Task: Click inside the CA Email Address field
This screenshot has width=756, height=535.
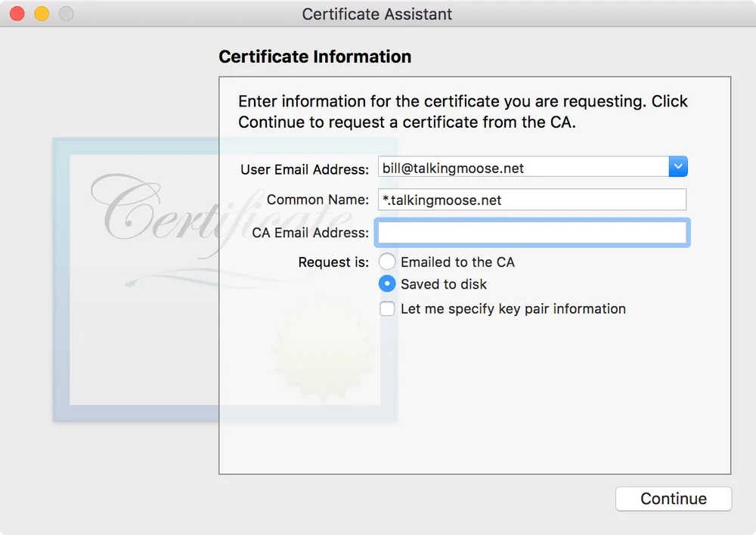Action: click(531, 233)
